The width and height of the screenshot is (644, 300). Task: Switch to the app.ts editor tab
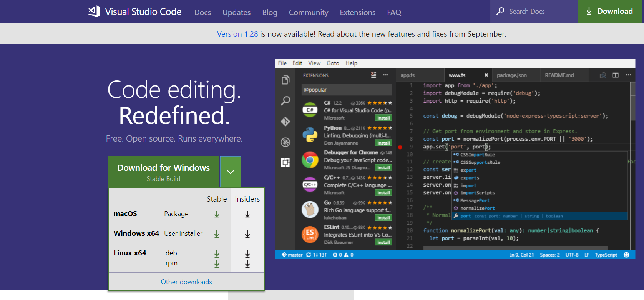(420, 75)
